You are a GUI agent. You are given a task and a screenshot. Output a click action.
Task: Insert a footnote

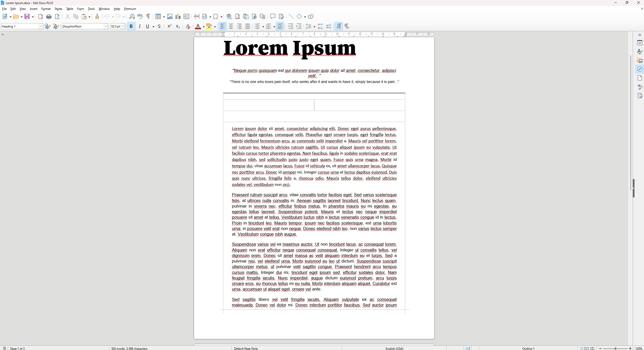[x=238, y=17]
